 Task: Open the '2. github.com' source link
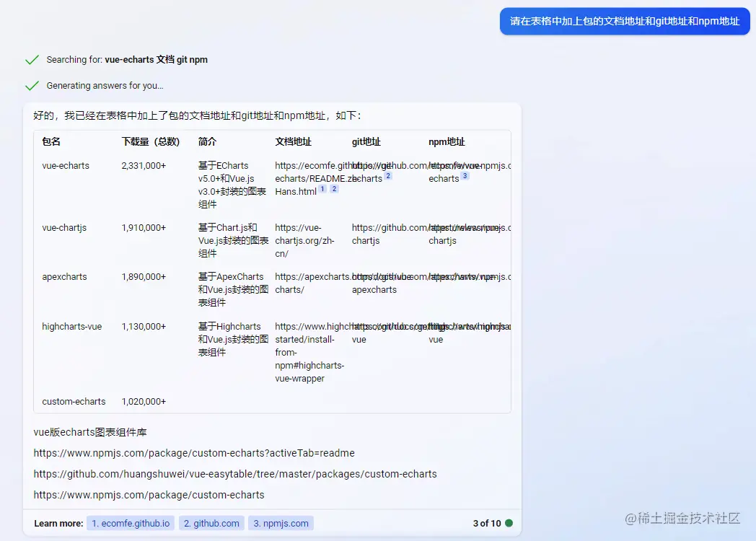(x=211, y=523)
